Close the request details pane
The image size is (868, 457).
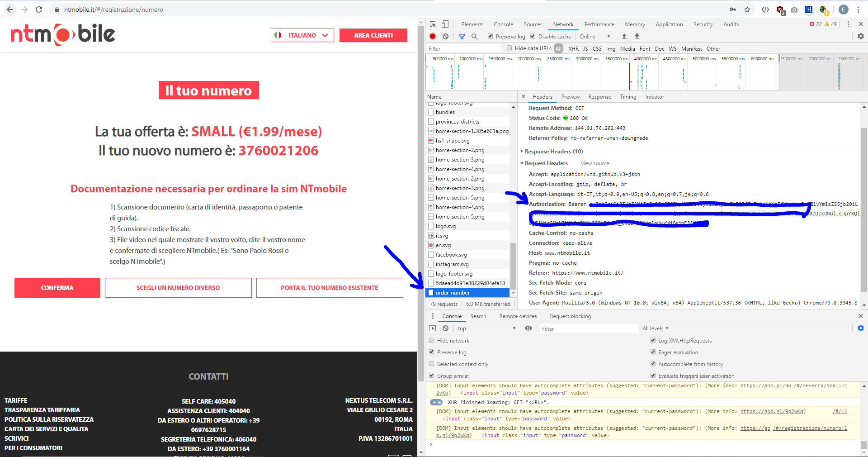click(x=523, y=96)
